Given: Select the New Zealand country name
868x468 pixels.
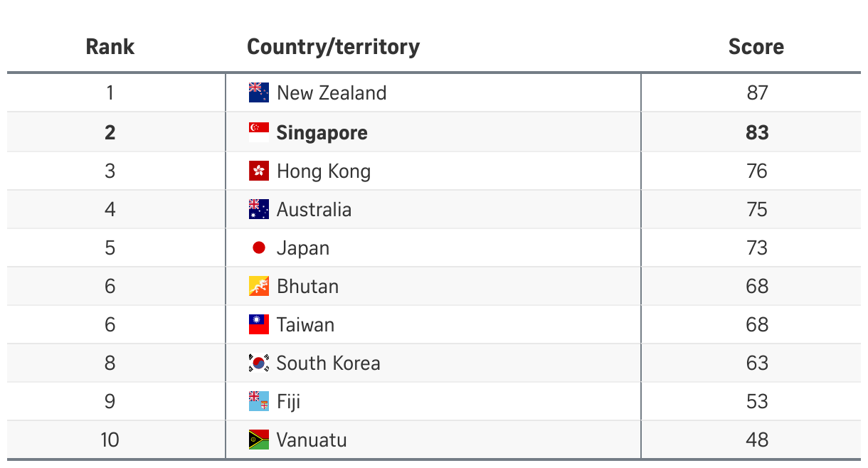Looking at the screenshot, I should [332, 93].
